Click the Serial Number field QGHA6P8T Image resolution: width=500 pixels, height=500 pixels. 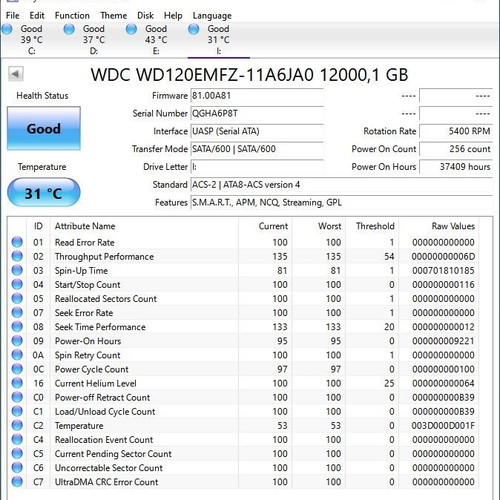click(257, 114)
